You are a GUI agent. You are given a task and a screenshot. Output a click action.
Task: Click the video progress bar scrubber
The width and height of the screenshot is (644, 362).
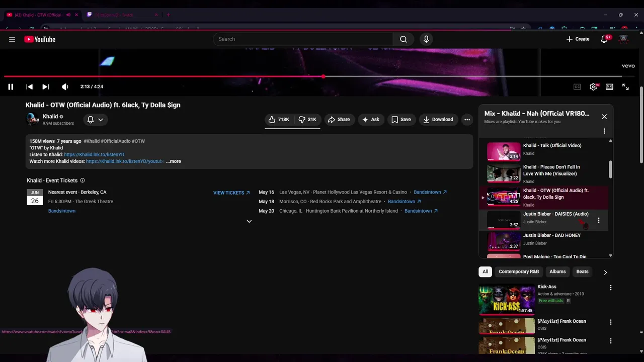(x=324, y=76)
